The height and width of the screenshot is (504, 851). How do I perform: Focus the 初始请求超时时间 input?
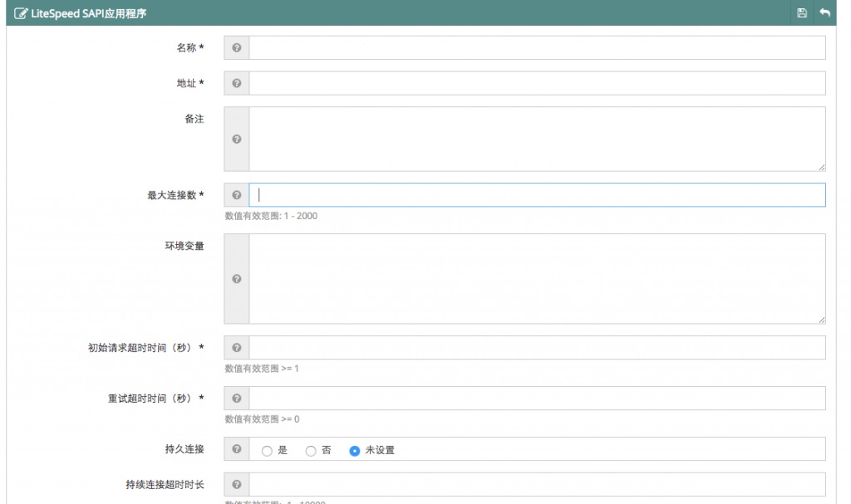[x=538, y=348]
